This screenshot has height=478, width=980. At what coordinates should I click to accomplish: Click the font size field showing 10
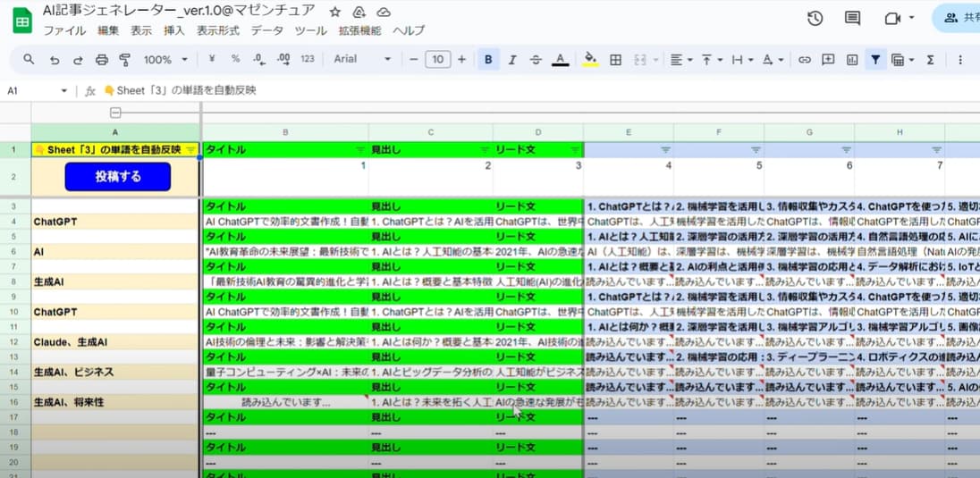click(437, 59)
